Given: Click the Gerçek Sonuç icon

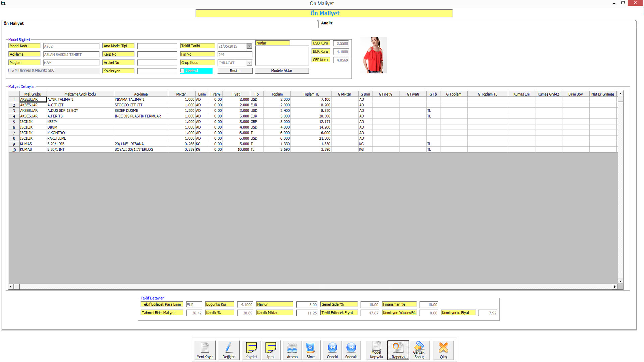Looking at the screenshot, I should click(419, 350).
